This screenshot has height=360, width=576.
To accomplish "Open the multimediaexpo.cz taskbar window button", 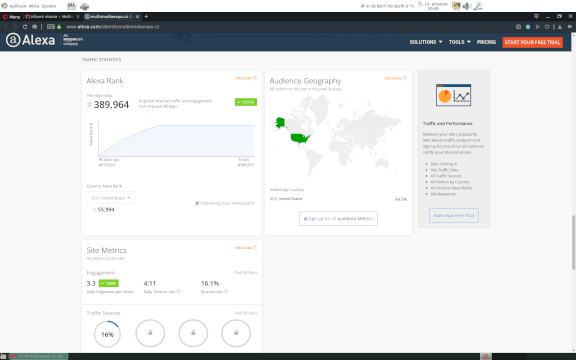I will click(39, 356).
